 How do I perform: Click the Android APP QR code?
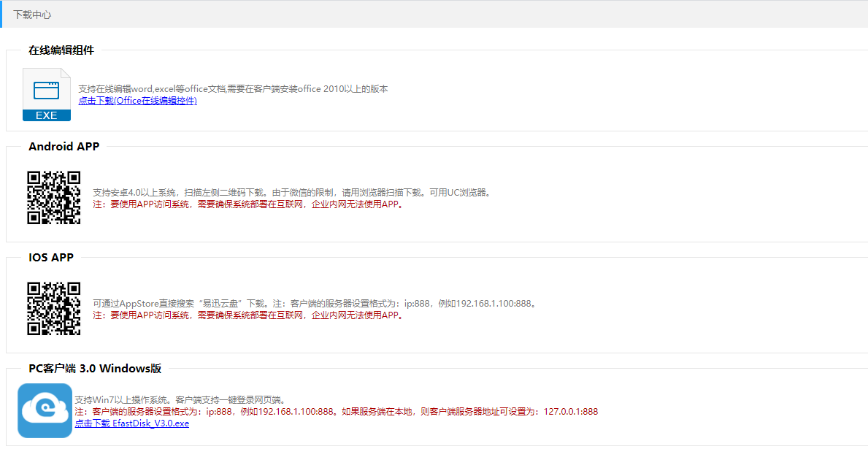pyautogui.click(x=54, y=198)
